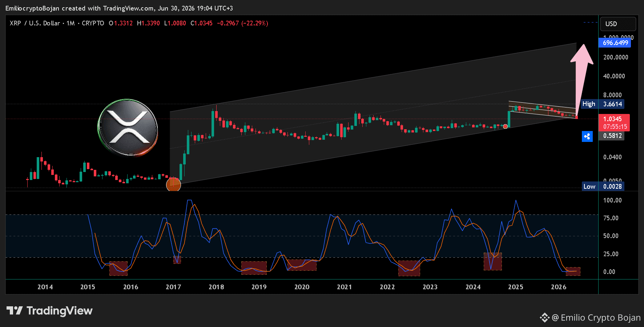The width and height of the screenshot is (644, 327).
Task: Click the 0.5812 price label
Action: pyautogui.click(x=612, y=136)
